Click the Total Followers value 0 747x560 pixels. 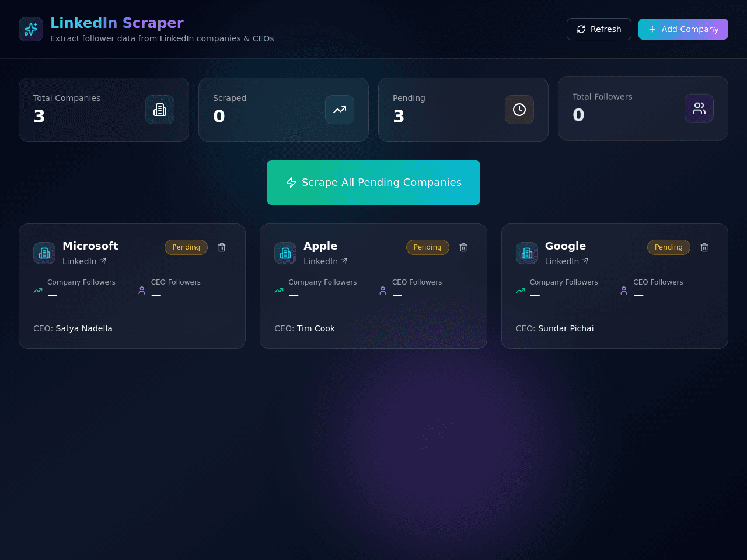tap(578, 116)
